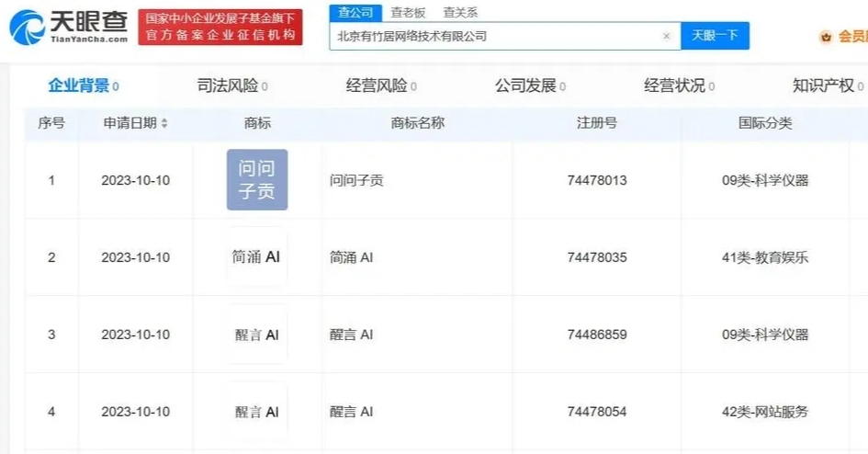
Task: Select the 查公司 search tab
Action: click(x=355, y=12)
